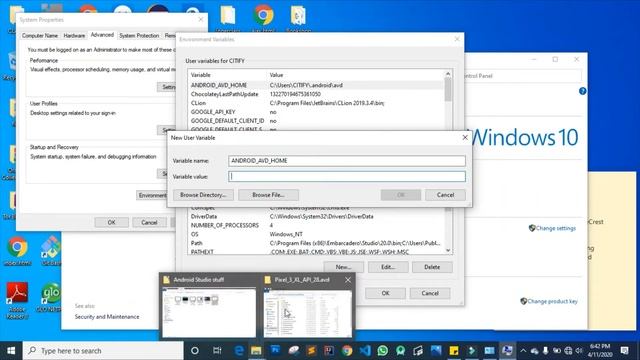
Task: Click OK in System Properties window
Action: (x=111, y=222)
